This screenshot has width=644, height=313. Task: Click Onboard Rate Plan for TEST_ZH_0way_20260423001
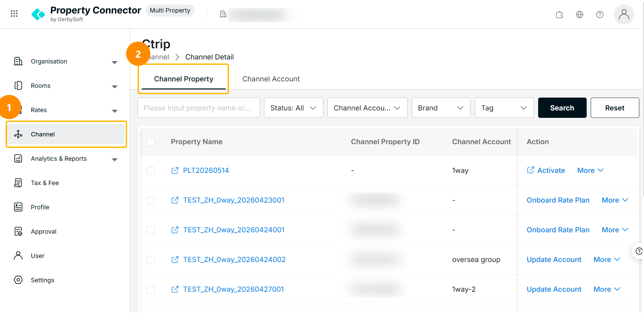[x=558, y=200]
